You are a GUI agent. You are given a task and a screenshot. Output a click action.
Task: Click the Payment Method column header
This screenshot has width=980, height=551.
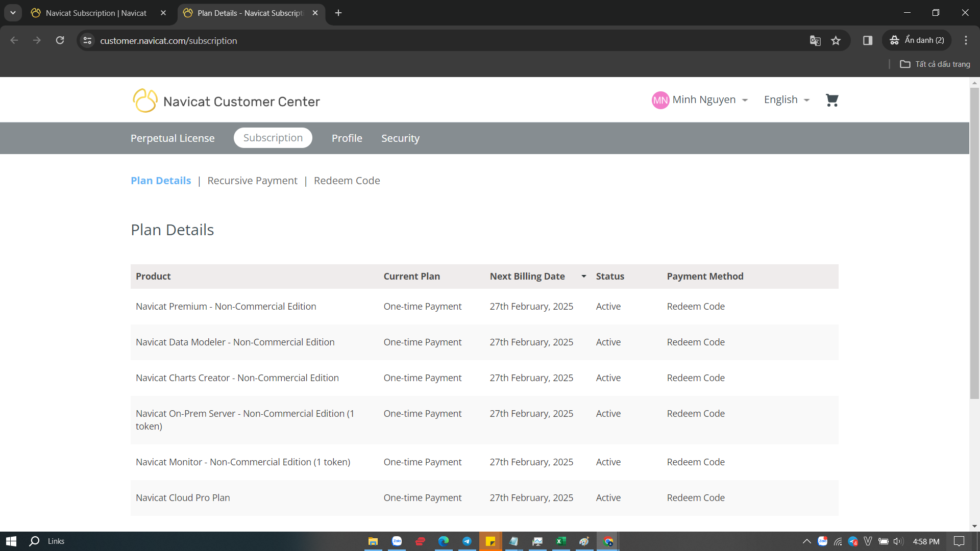point(705,277)
